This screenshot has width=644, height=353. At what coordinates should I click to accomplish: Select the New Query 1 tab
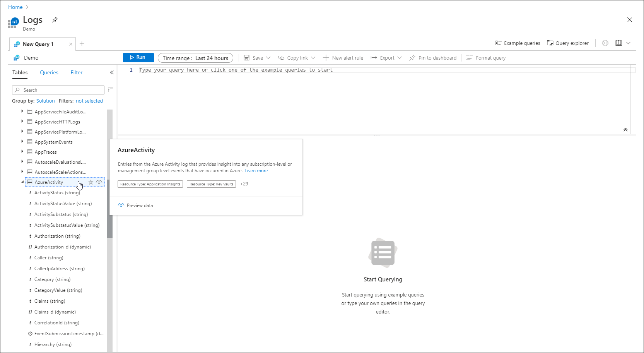tap(38, 44)
